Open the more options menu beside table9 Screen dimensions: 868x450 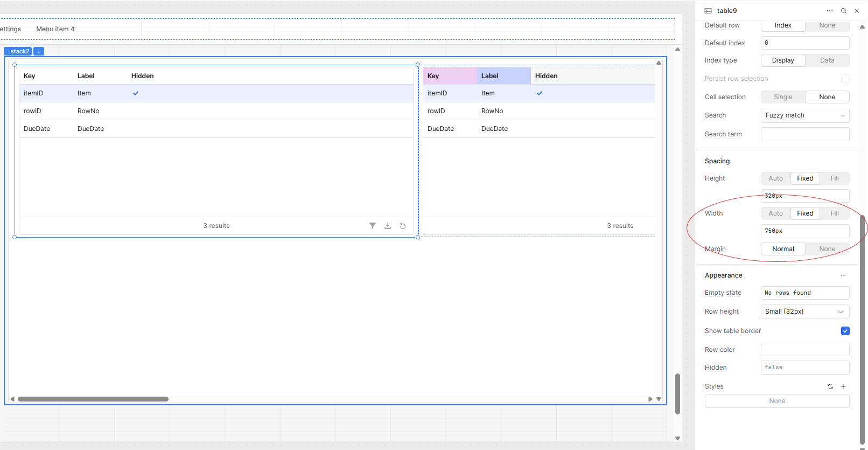click(x=830, y=11)
